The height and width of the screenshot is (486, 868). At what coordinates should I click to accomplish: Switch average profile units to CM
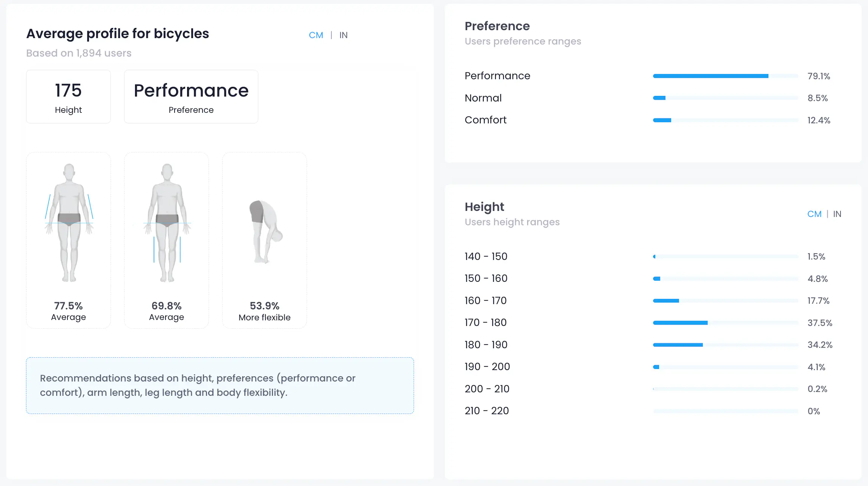[316, 35]
